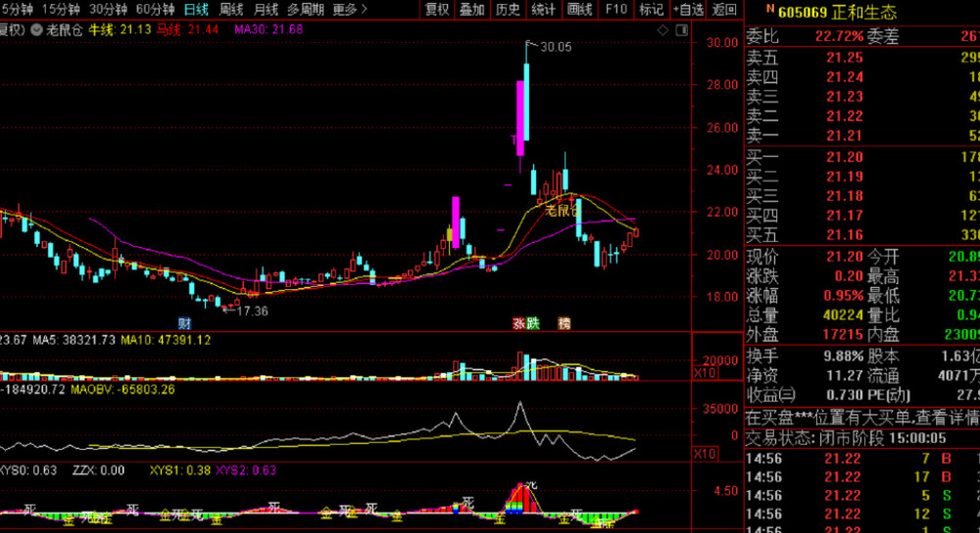Click the 财 financial marker on the chart
The height and width of the screenshot is (533, 980).
point(184,322)
